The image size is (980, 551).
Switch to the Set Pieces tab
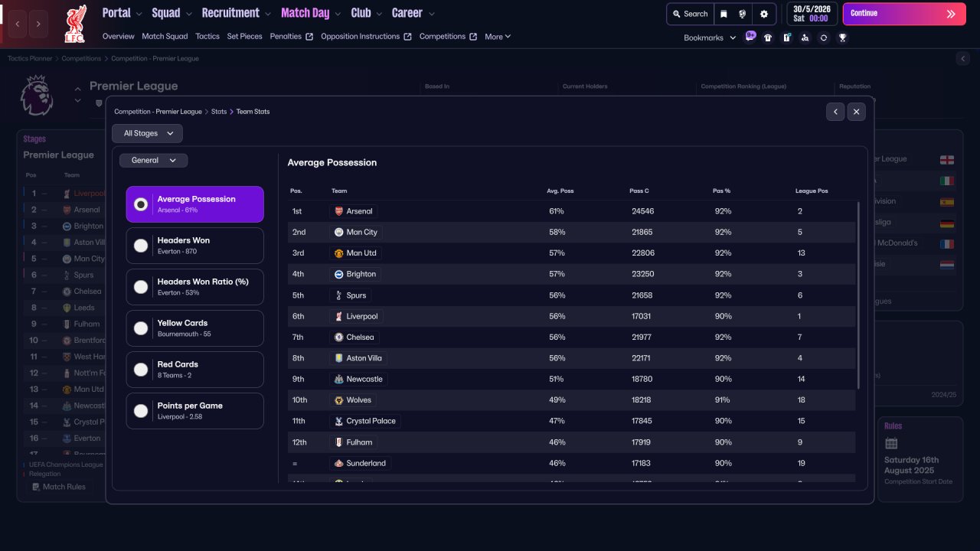[244, 36]
